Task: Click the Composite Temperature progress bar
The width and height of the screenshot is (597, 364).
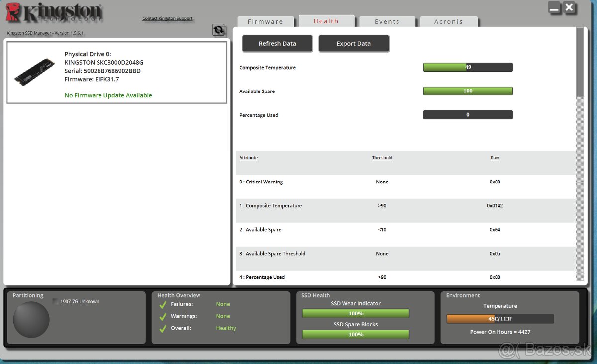Action: pos(468,67)
